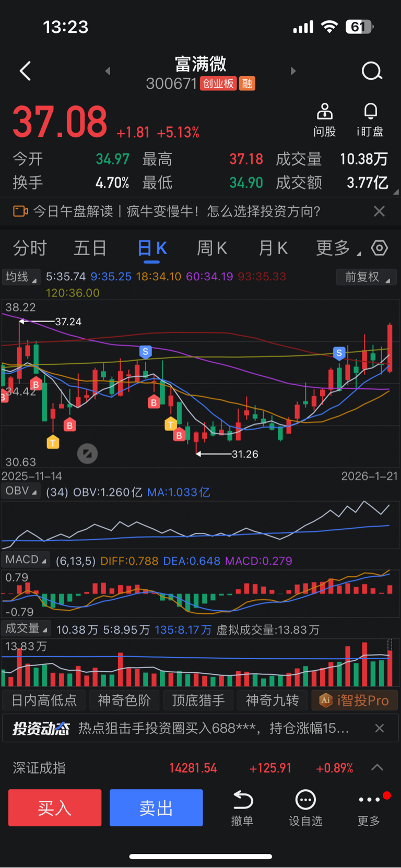The height and width of the screenshot is (868, 401).
Task: Tap the 换手 4.70% value
Action: tap(112, 183)
